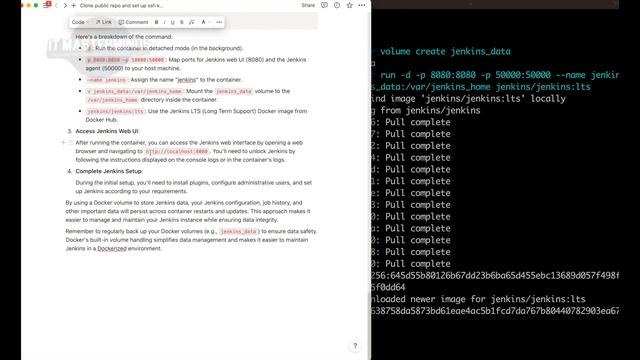Open the sidebar menu with notification badge
640x360 pixels.
[46, 5]
